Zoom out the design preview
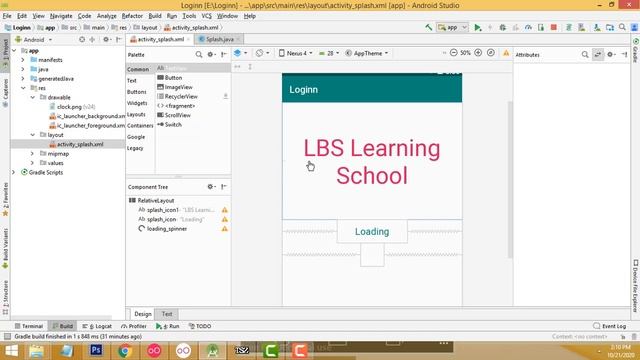 (x=453, y=53)
